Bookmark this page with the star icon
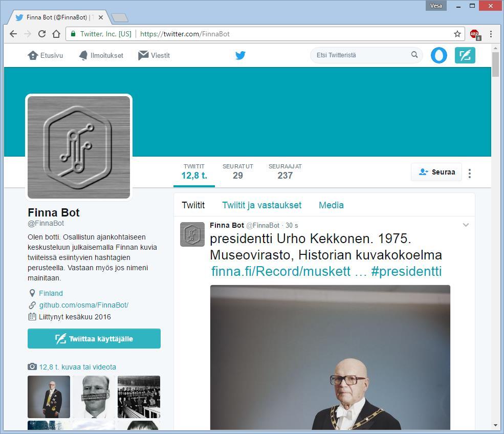 tap(457, 34)
